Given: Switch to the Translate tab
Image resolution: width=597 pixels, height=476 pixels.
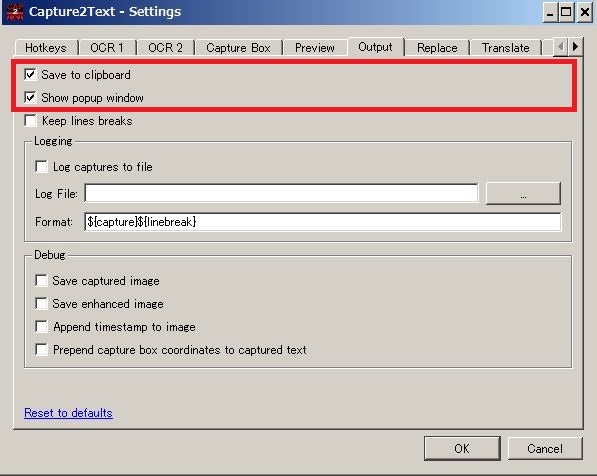Looking at the screenshot, I should 506,48.
